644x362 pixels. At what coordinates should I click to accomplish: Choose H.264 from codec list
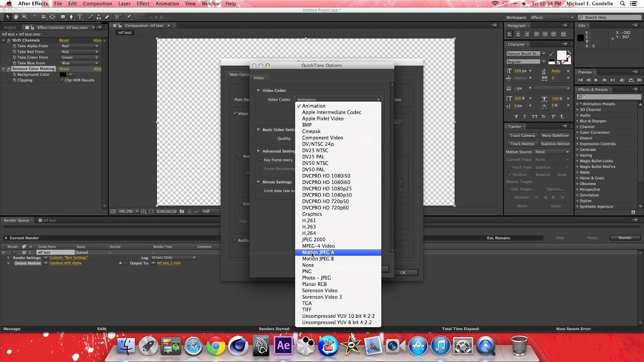click(338, 233)
